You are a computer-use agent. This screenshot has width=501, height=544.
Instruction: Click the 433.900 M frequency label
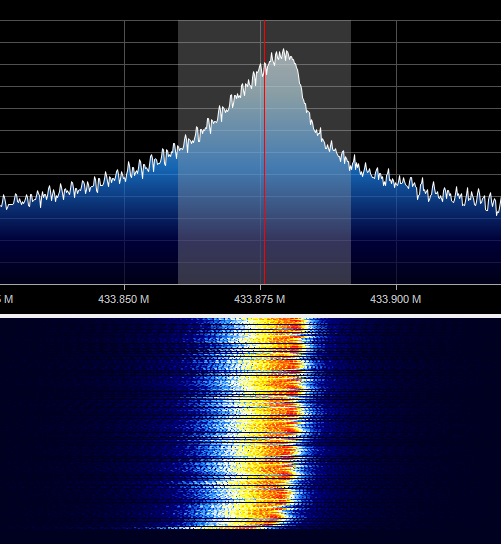tap(396, 299)
